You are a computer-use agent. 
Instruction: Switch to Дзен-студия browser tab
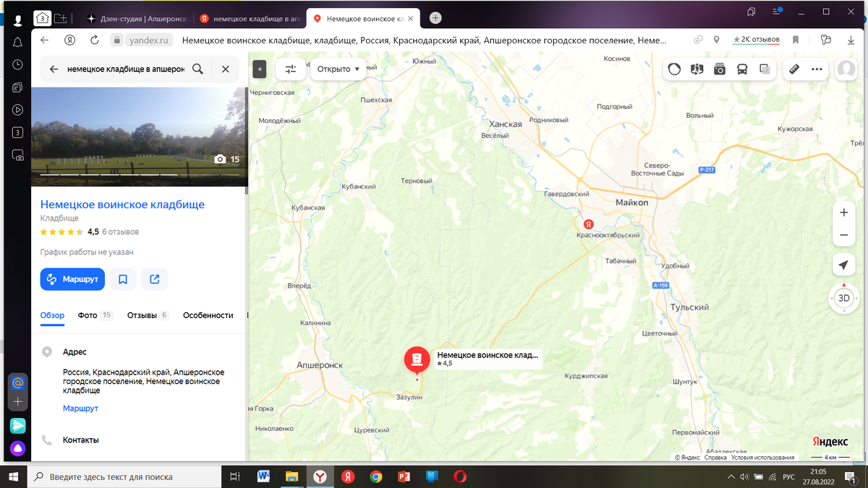point(137,18)
